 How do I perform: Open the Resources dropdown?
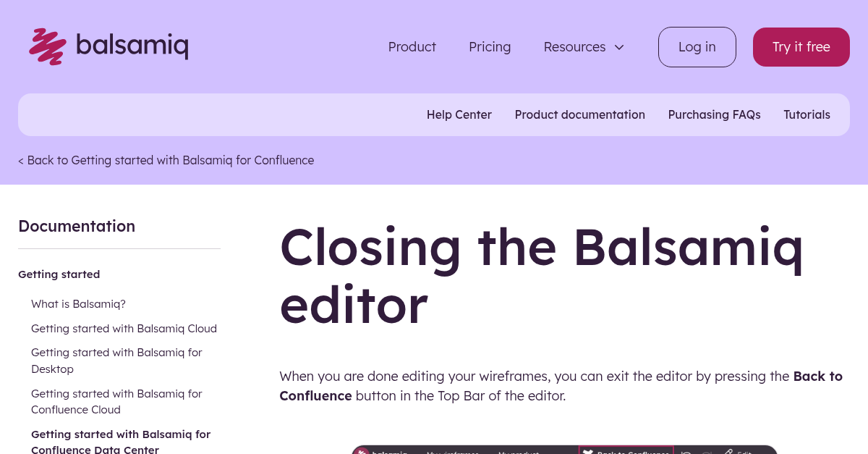click(x=574, y=46)
